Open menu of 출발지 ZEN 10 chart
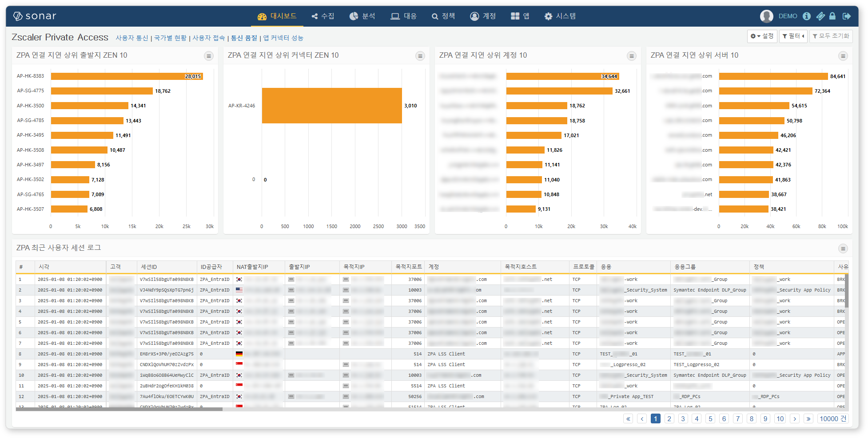Viewport: 868px width, 438px height. click(x=209, y=56)
